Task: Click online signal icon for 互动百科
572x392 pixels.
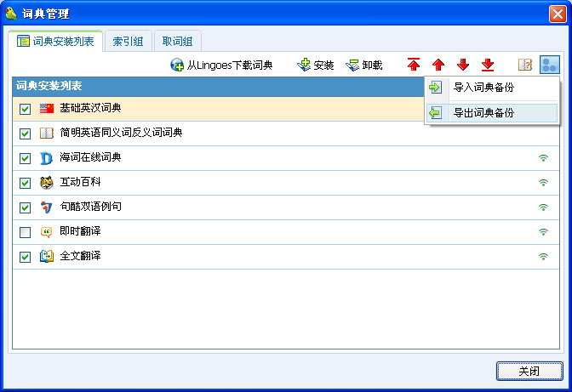Action: pyautogui.click(x=543, y=183)
